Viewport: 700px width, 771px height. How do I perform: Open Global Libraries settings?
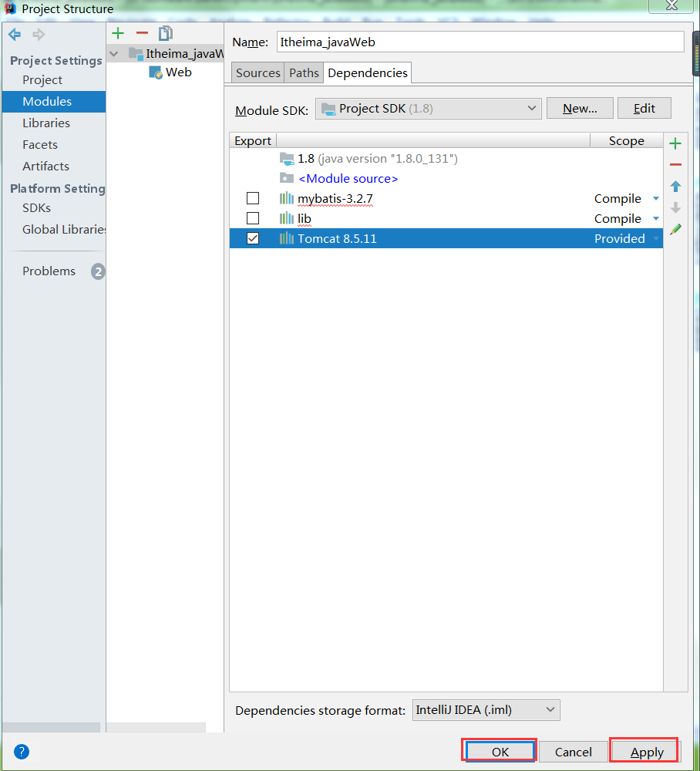click(x=64, y=230)
